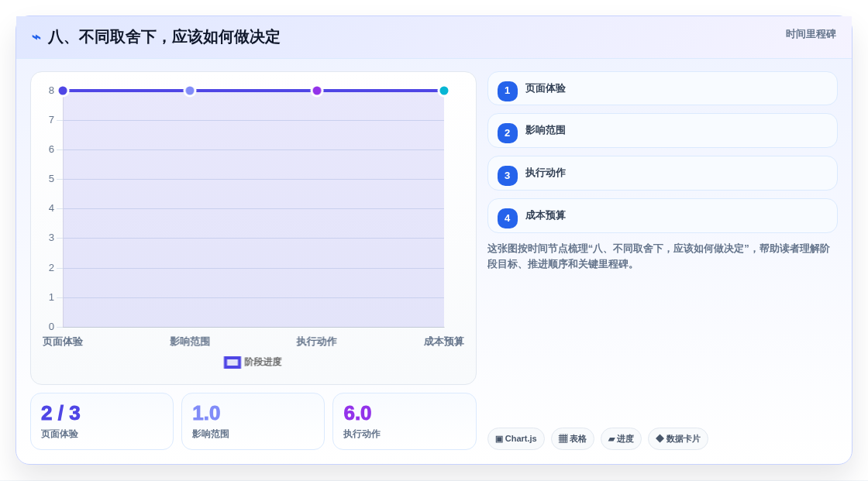Click the x-axis label 页面体验
The image size is (868, 481).
click(63, 342)
